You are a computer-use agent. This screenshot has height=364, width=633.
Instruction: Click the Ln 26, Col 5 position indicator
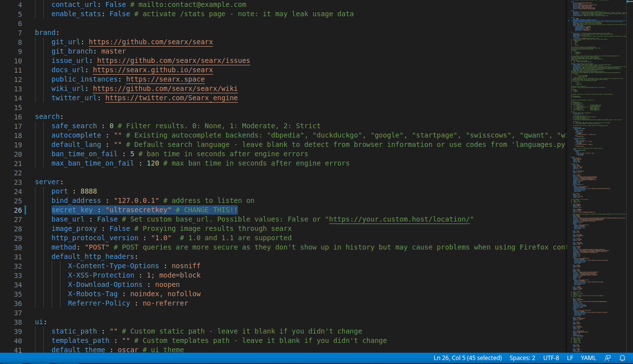pos(467,358)
